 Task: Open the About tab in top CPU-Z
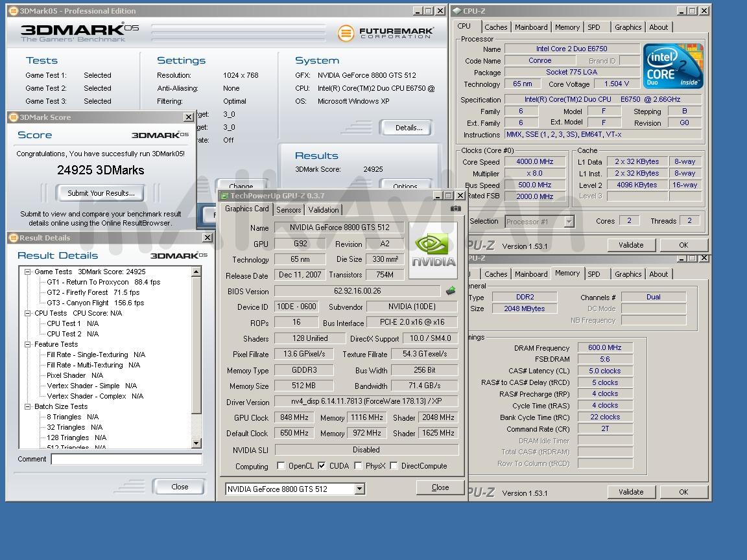[x=659, y=27]
